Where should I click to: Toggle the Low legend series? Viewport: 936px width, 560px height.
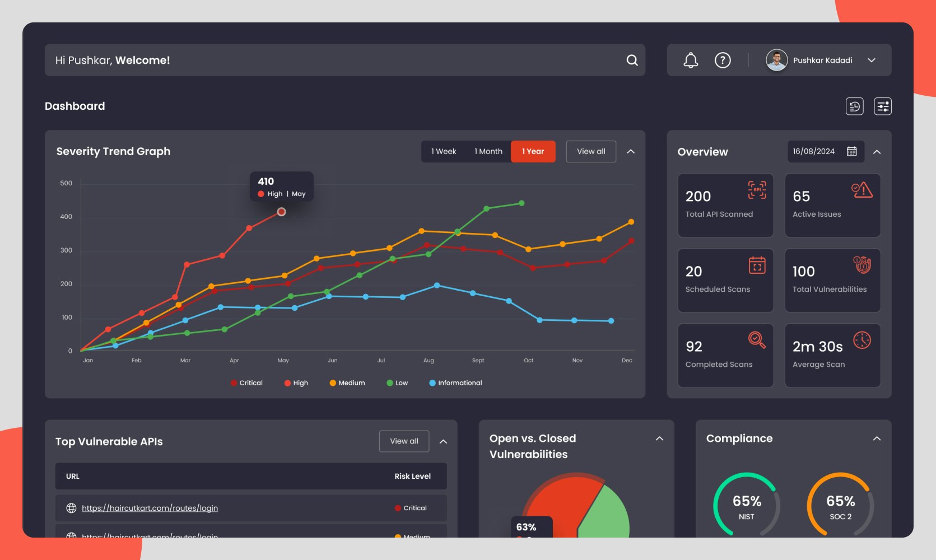pos(397,383)
